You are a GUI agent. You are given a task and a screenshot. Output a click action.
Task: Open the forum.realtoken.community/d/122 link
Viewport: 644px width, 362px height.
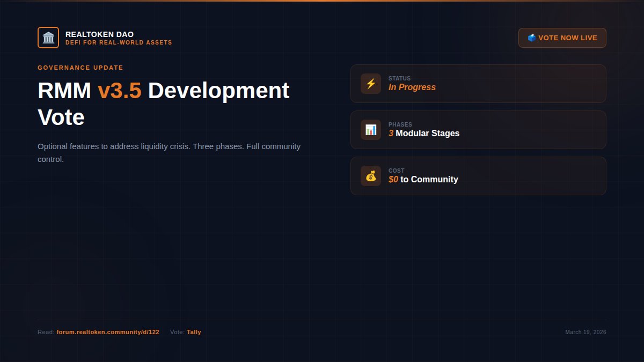(x=108, y=332)
